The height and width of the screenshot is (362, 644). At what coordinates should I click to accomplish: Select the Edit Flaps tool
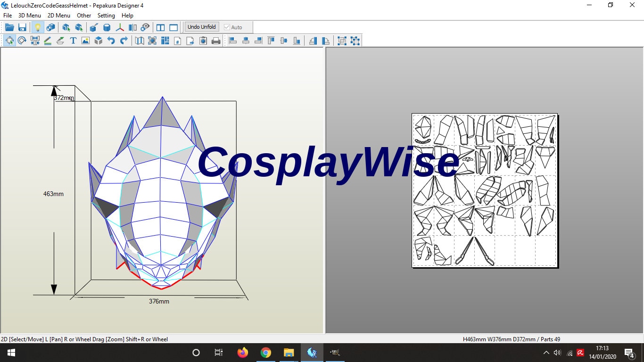60,41
